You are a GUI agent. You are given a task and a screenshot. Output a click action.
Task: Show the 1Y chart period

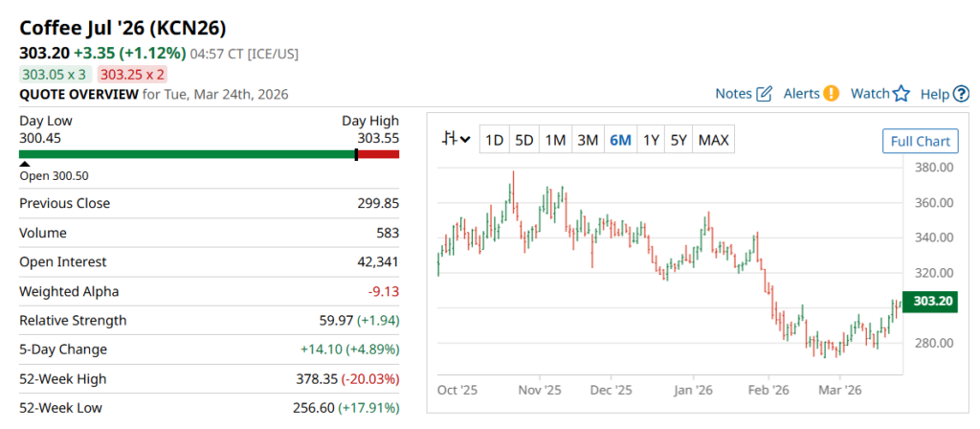[x=651, y=141]
